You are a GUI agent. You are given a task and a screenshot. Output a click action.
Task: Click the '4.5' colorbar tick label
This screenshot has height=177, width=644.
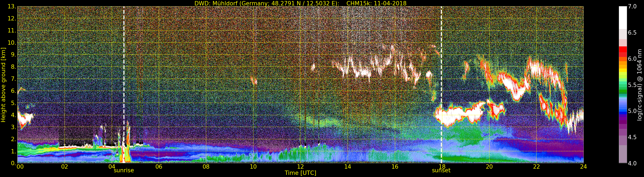click(632, 137)
